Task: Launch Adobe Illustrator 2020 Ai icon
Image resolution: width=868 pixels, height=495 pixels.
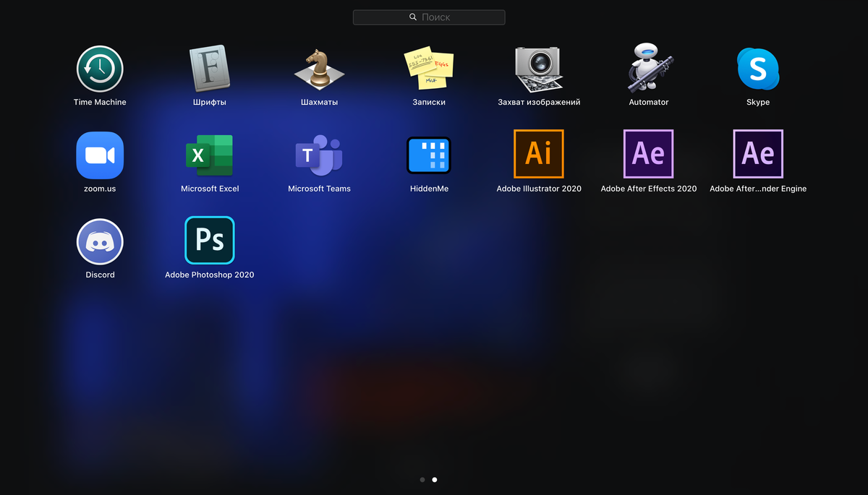Action: (x=539, y=154)
